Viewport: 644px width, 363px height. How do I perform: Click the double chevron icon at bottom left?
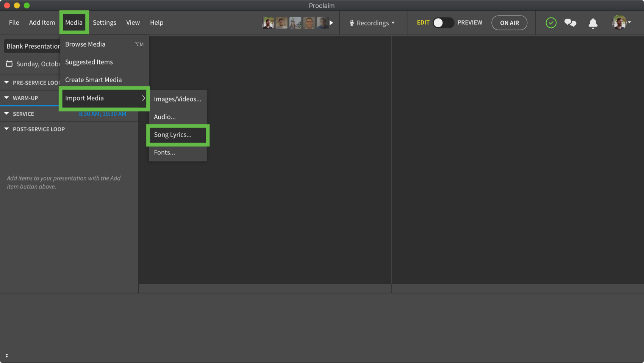point(6,355)
